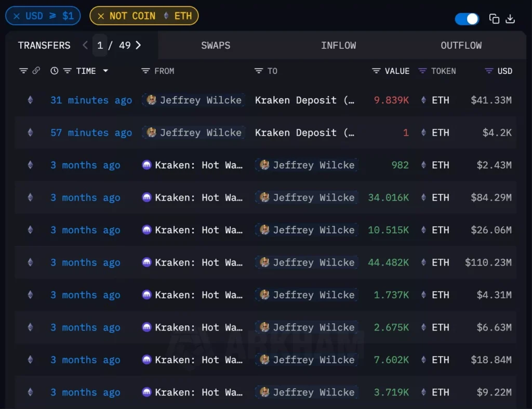Click the Ethereum chain icon in the $6.63M row
Image resolution: width=532 pixels, height=409 pixels.
coord(31,327)
